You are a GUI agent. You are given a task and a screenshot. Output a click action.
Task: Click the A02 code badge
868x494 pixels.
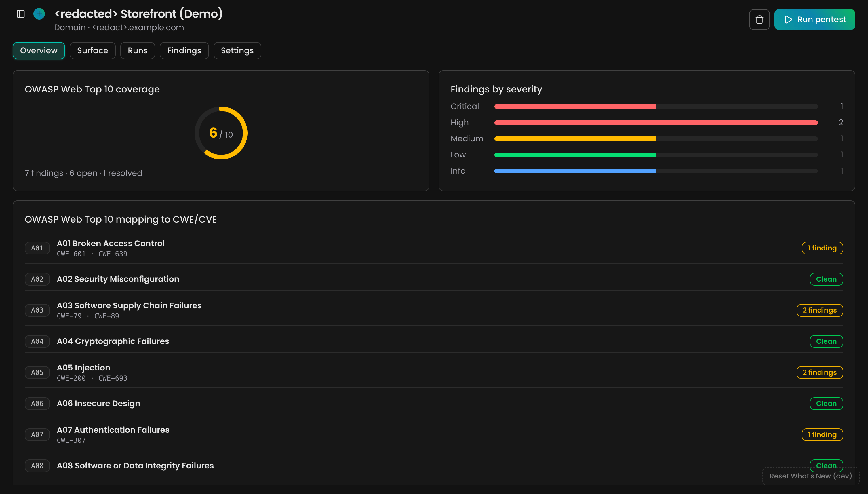pyautogui.click(x=37, y=279)
